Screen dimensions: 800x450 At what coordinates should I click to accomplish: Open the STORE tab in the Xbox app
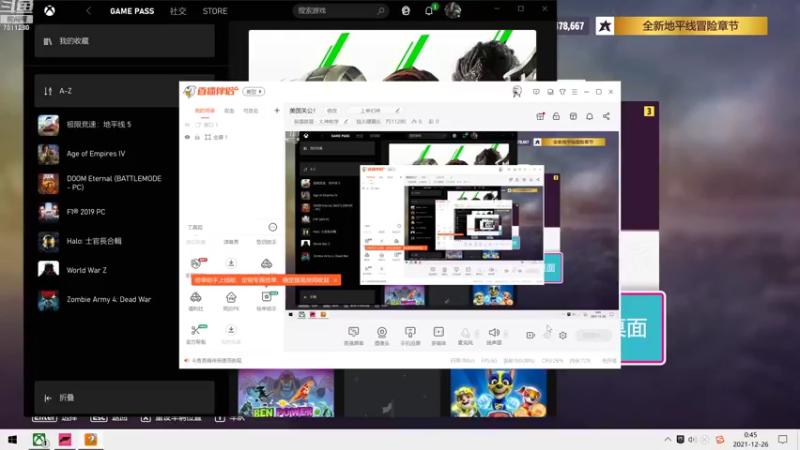click(215, 11)
